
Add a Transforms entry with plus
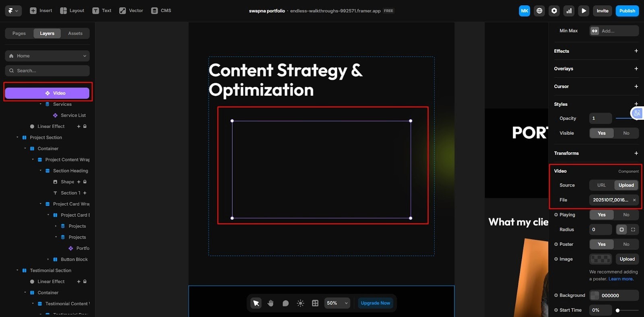click(636, 153)
